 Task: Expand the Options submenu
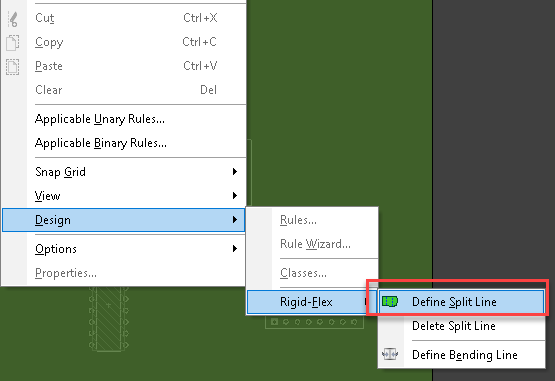[124, 249]
